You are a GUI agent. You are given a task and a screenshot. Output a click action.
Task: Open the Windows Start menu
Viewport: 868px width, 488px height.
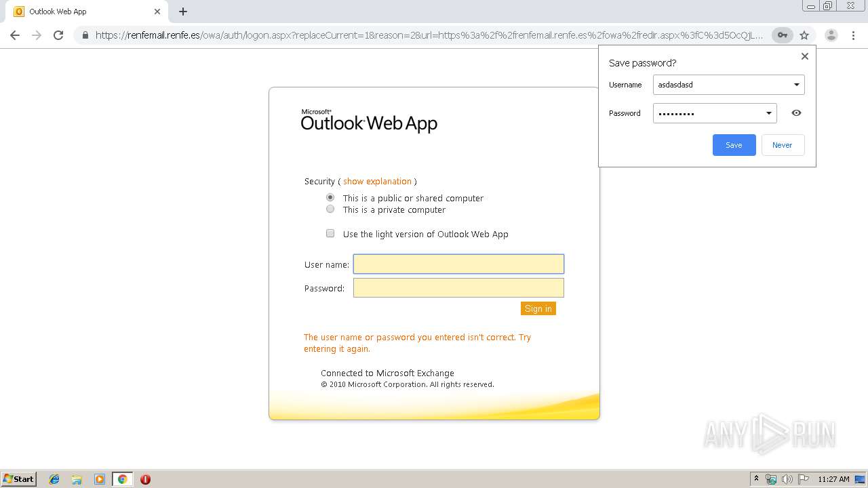pos(19,479)
